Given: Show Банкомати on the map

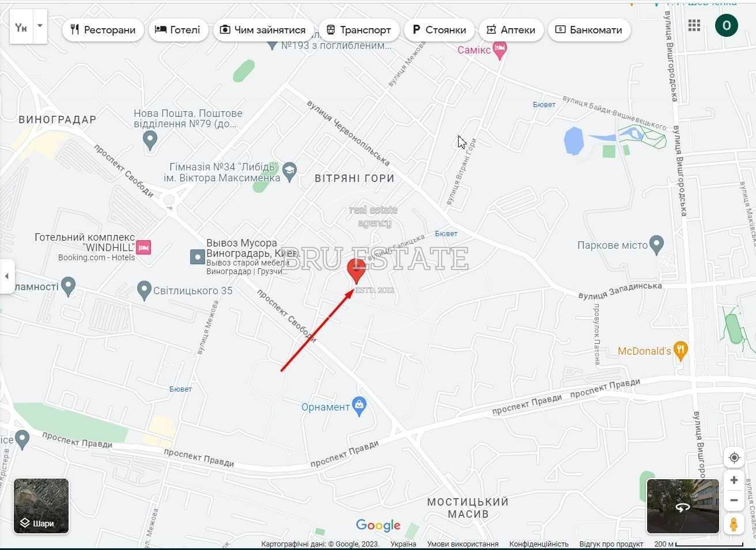Looking at the screenshot, I should click(589, 30).
